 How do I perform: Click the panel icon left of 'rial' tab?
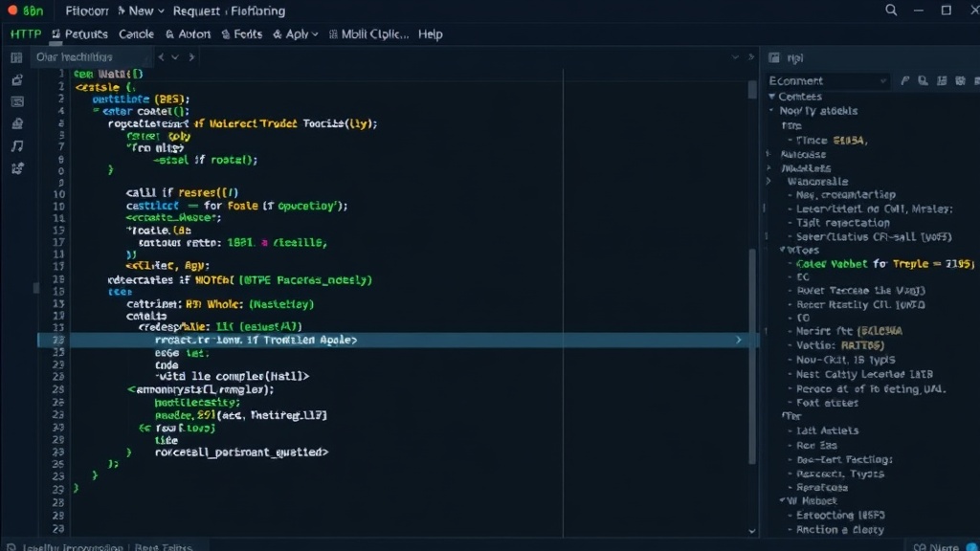[774, 57]
